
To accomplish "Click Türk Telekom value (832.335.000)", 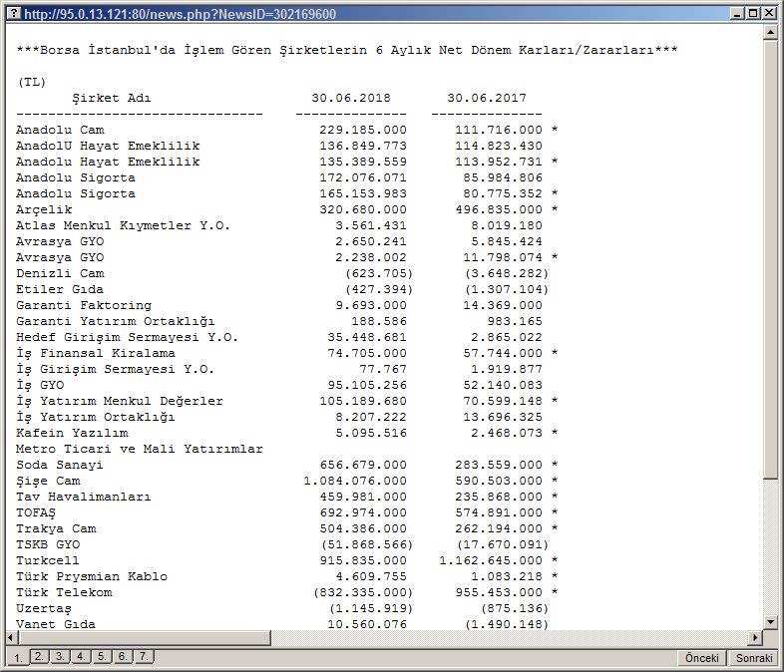I will click(x=363, y=593).
